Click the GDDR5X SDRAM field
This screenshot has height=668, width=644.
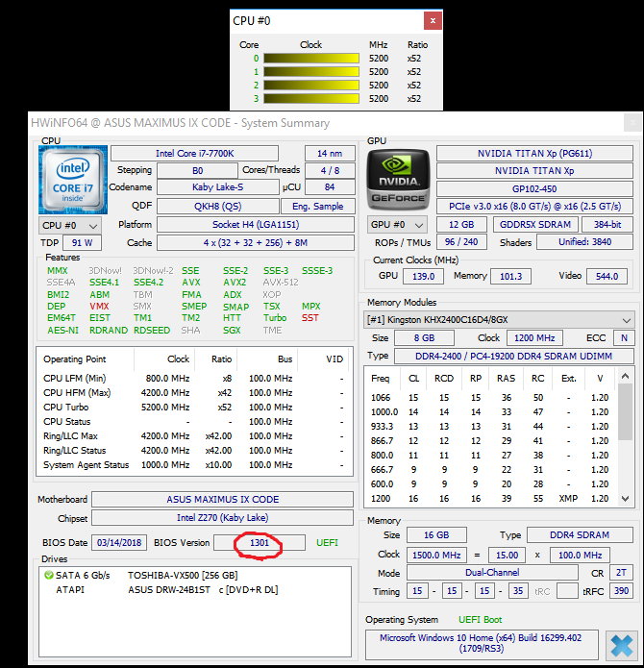tap(535, 225)
